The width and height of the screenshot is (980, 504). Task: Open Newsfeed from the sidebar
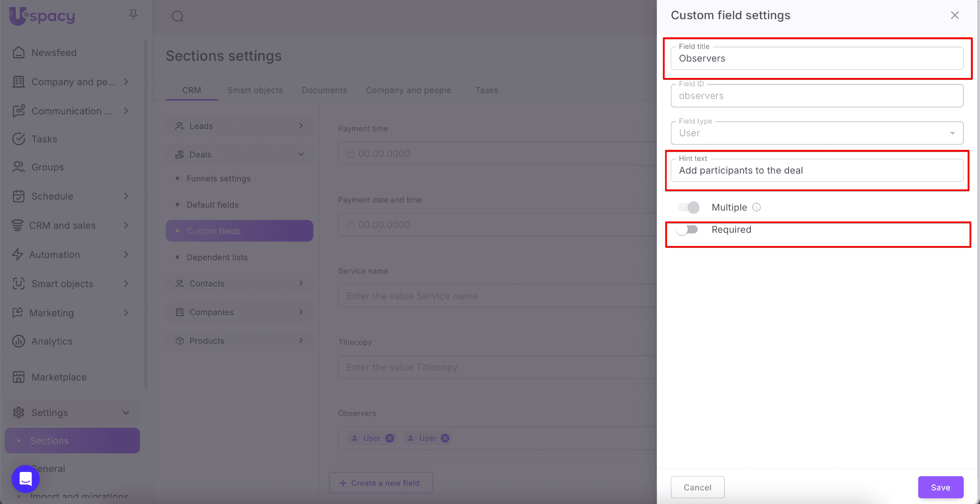click(x=54, y=53)
